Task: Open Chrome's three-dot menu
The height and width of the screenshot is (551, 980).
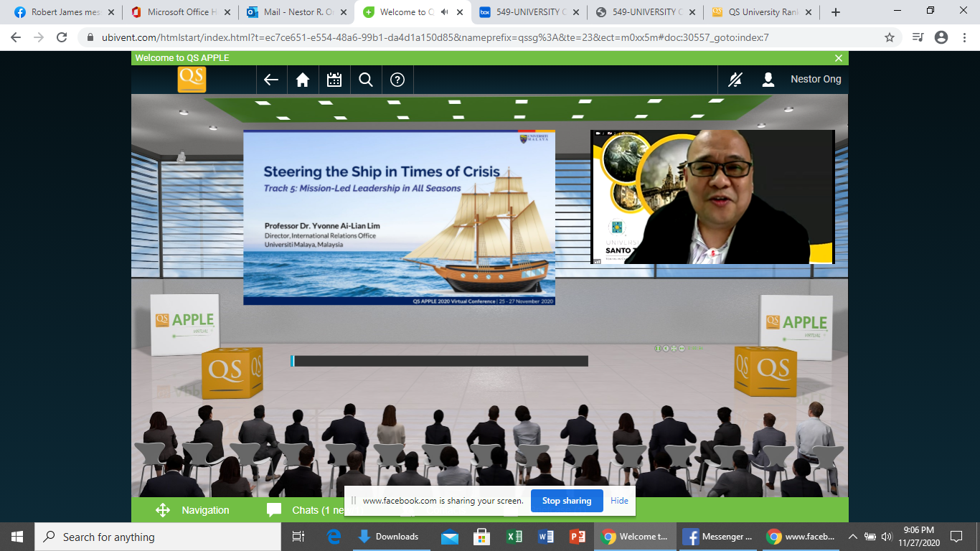Action: coord(964,37)
